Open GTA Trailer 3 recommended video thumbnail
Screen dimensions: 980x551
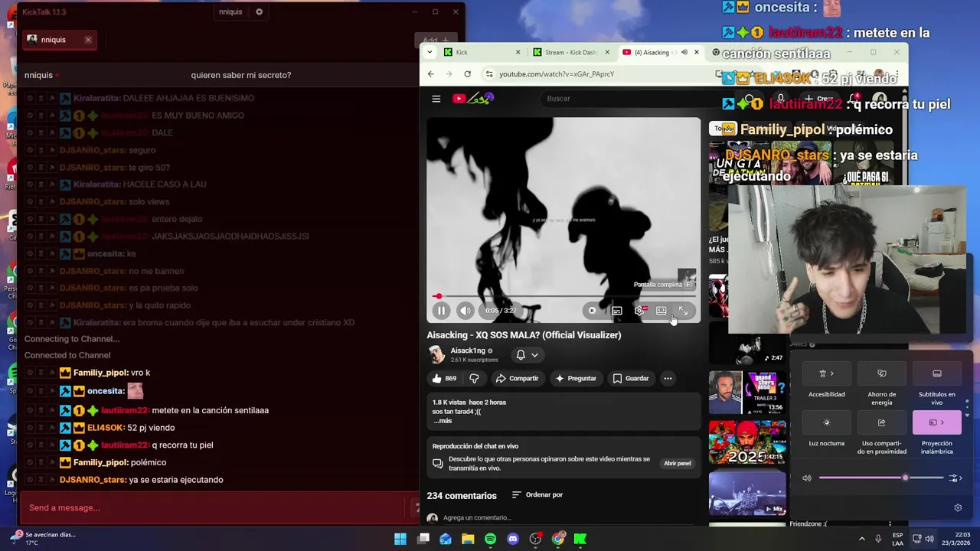[x=747, y=393]
